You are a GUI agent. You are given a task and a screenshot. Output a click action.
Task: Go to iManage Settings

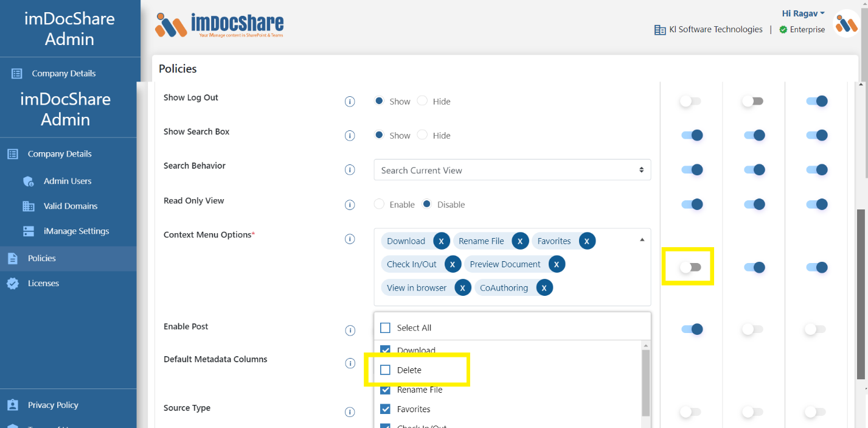(x=77, y=231)
